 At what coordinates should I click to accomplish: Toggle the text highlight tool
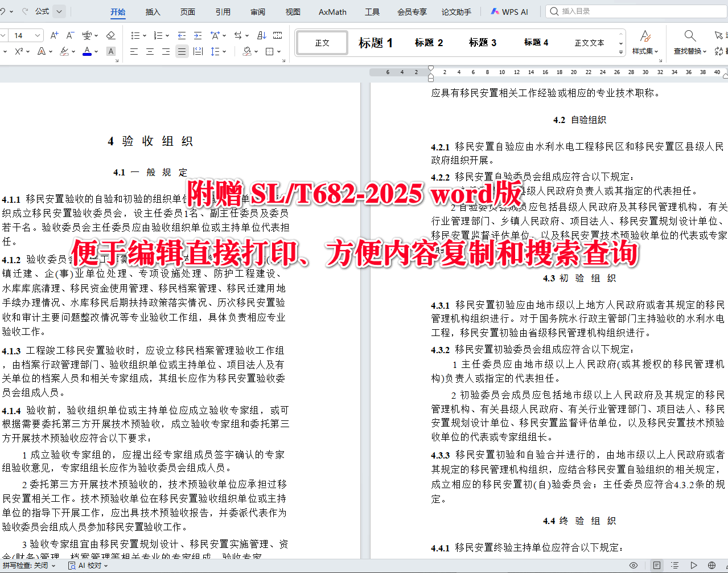(65, 51)
